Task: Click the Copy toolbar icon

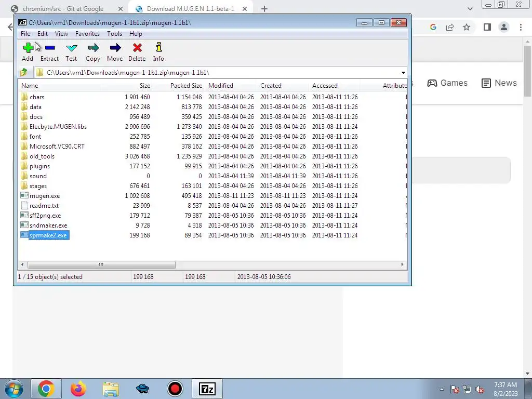Action: [x=93, y=47]
